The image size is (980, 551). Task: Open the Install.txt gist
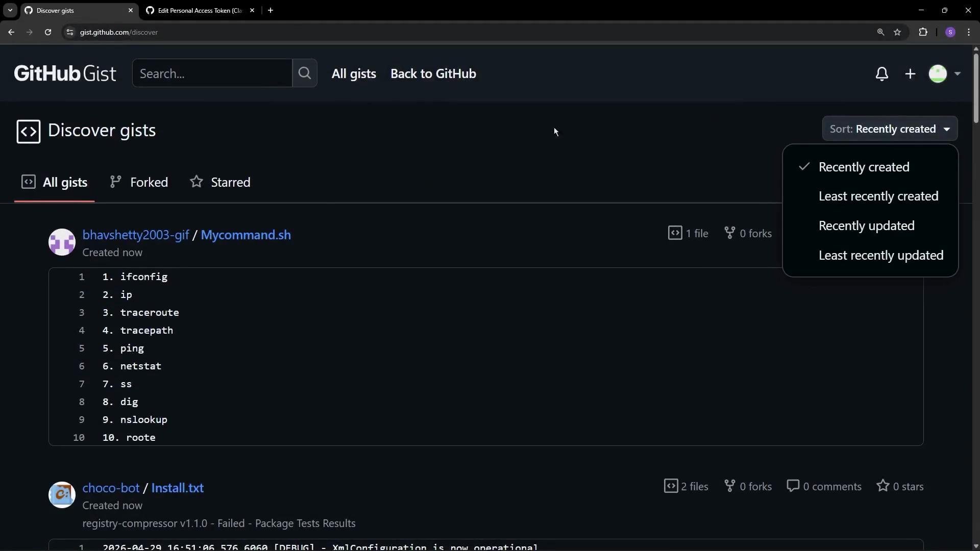(177, 488)
